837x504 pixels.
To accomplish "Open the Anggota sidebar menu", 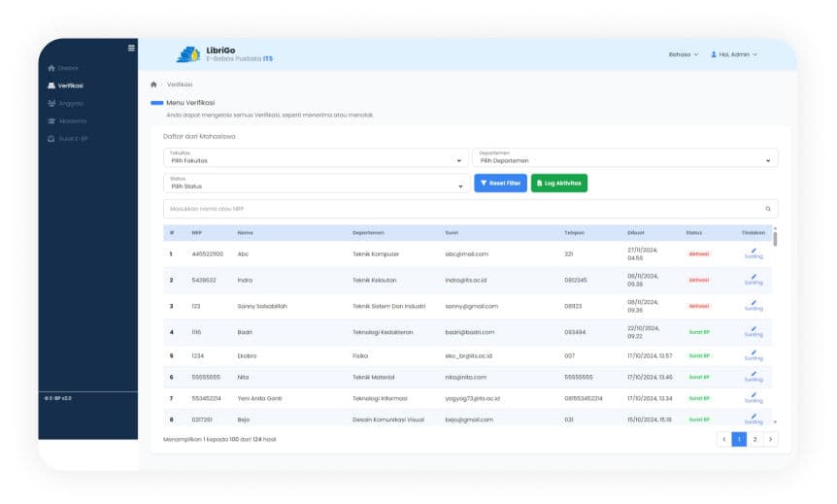I will point(65,104).
